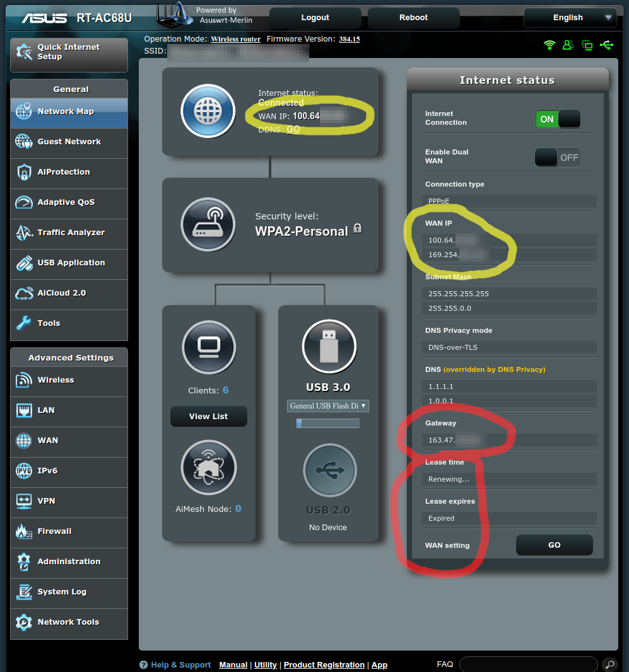The image size is (629, 672).
Task: Click the Administration gear person icon
Action: point(23,562)
